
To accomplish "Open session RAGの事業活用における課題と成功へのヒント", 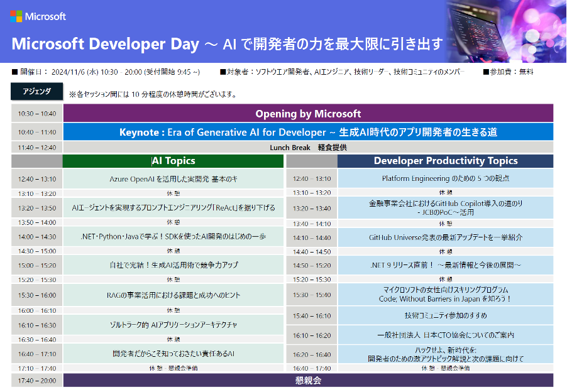I will (173, 295).
